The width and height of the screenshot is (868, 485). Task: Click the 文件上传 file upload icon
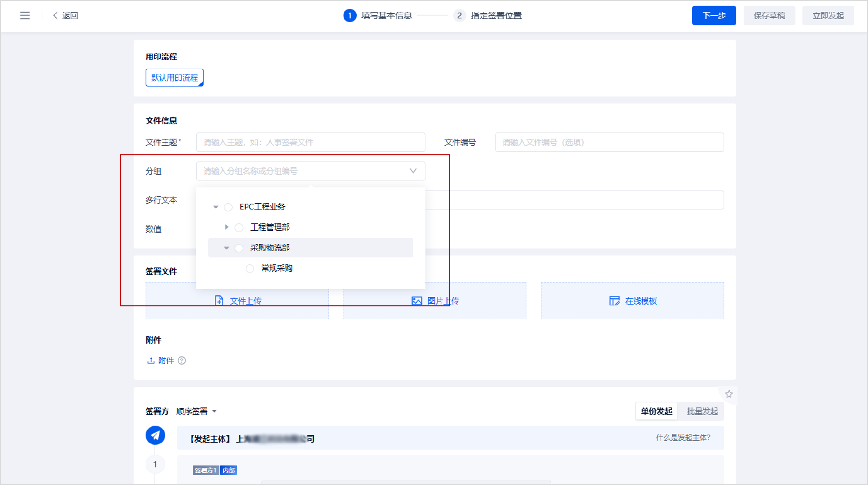point(219,301)
